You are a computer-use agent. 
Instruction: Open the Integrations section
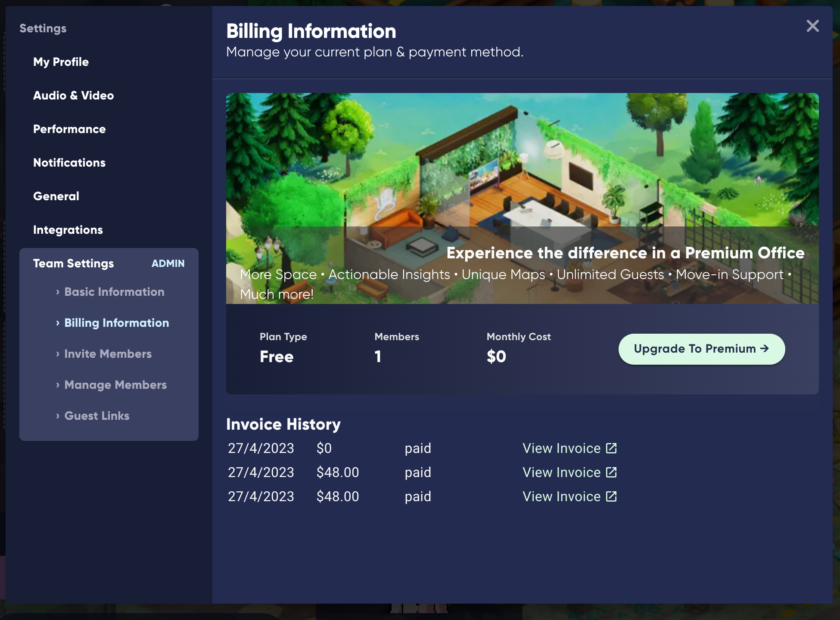click(x=68, y=230)
